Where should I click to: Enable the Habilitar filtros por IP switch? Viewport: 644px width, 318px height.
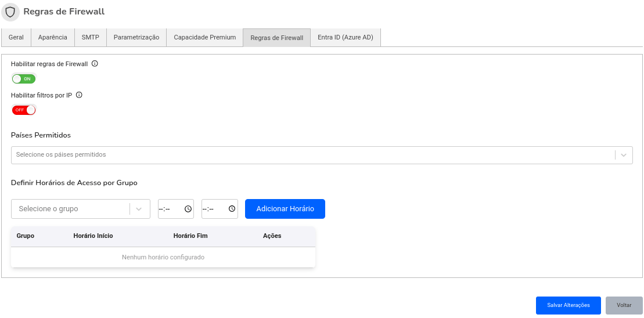tap(24, 110)
